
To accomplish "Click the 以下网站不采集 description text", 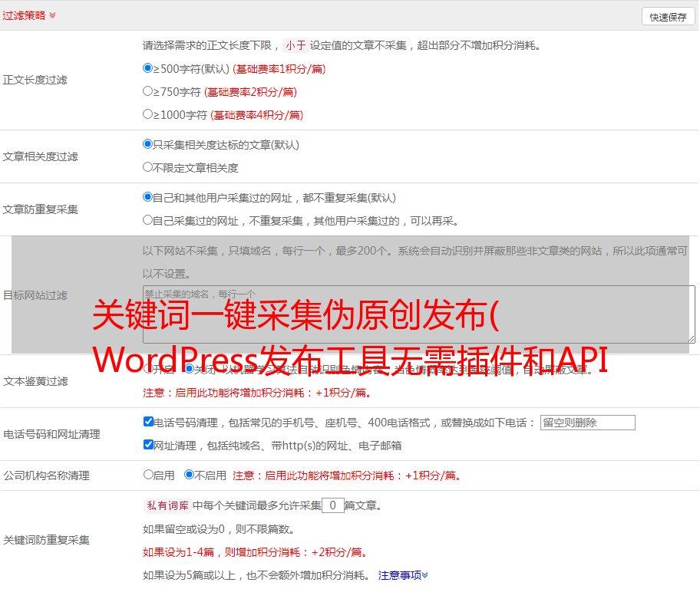I will pos(414,262).
